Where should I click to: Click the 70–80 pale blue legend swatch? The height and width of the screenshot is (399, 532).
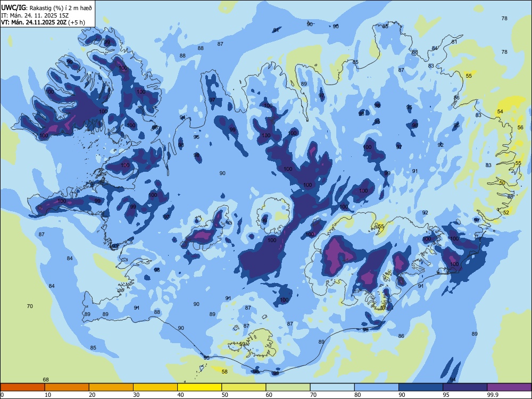point(332,387)
